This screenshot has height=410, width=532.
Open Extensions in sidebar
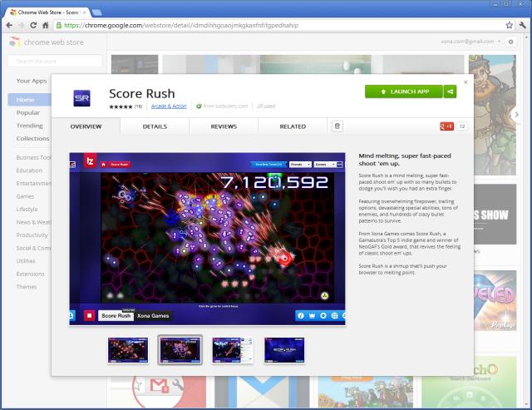click(x=30, y=274)
